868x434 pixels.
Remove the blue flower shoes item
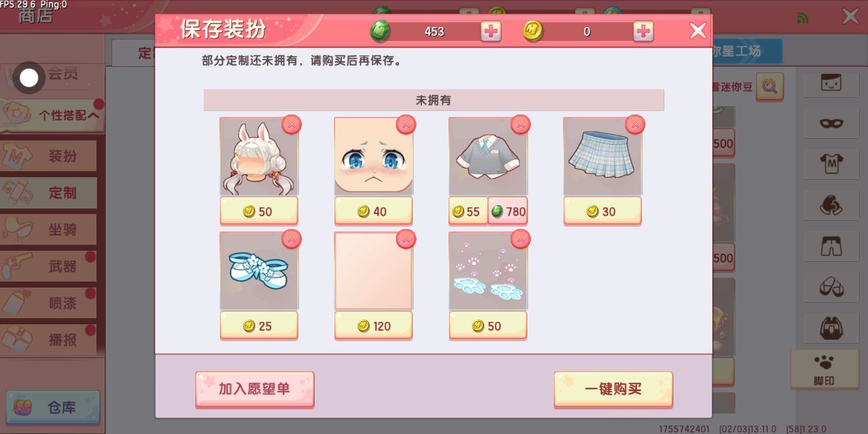(292, 239)
